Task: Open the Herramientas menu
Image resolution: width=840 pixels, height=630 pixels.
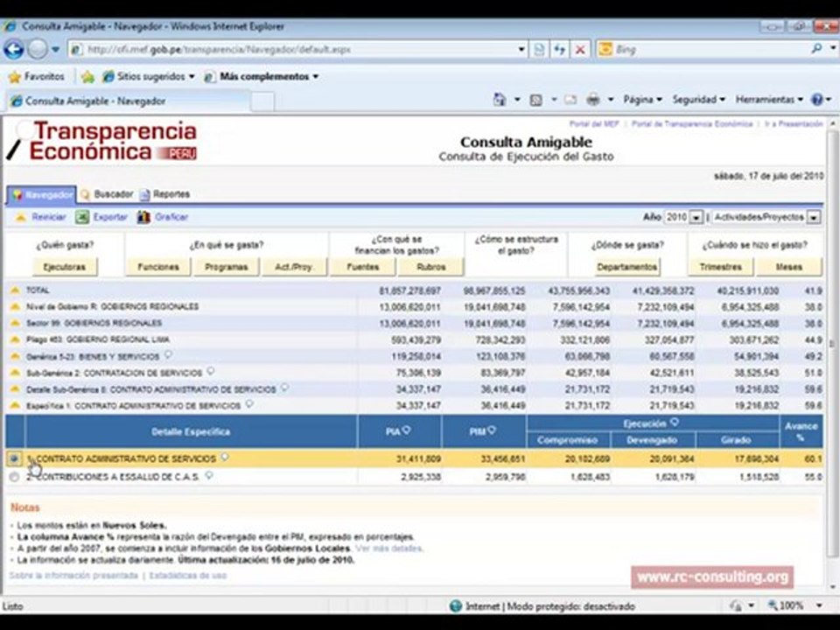Action: coord(769,100)
